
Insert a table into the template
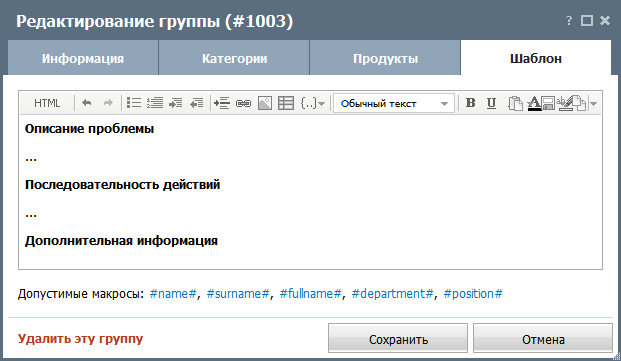tap(286, 103)
